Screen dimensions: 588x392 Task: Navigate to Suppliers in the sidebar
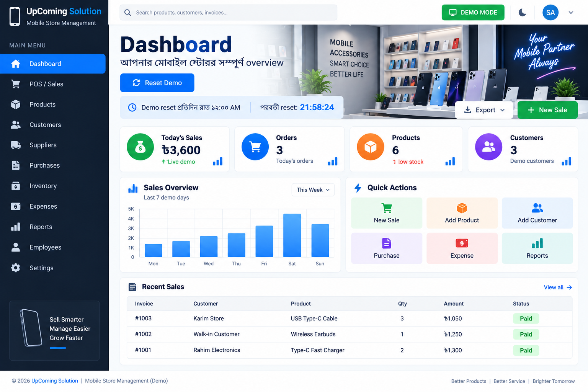coord(53,145)
